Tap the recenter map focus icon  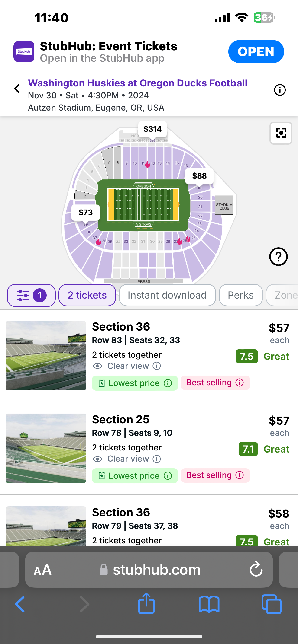(x=281, y=133)
